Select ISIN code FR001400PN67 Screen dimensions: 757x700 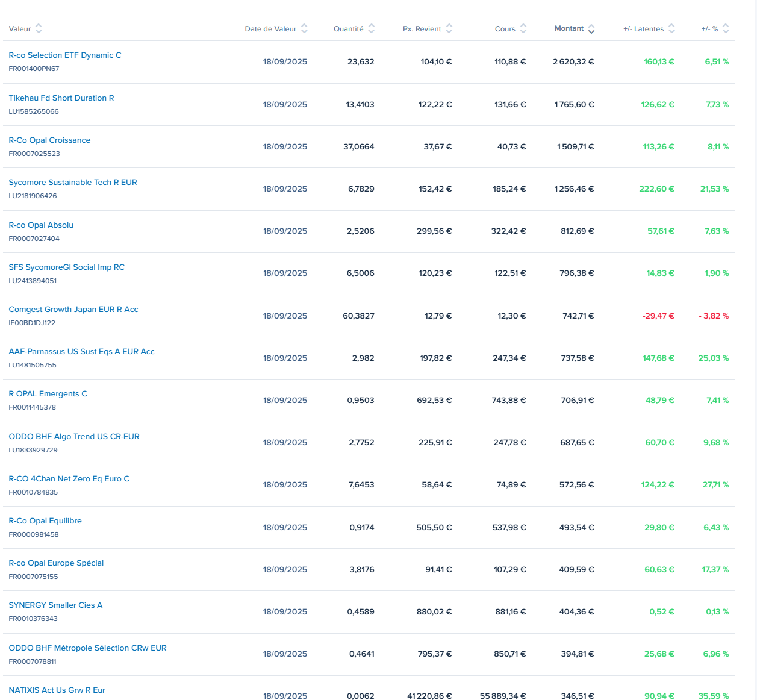point(34,69)
